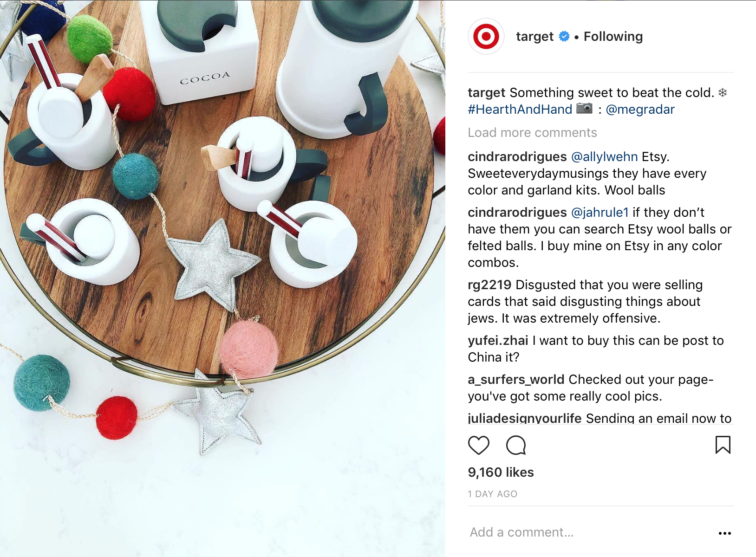
Task: Click the blue verified badge
Action: tap(564, 36)
